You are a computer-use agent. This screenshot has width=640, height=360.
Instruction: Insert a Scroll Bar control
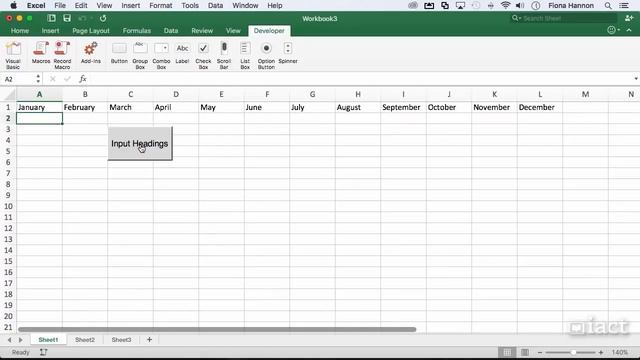[x=224, y=55]
